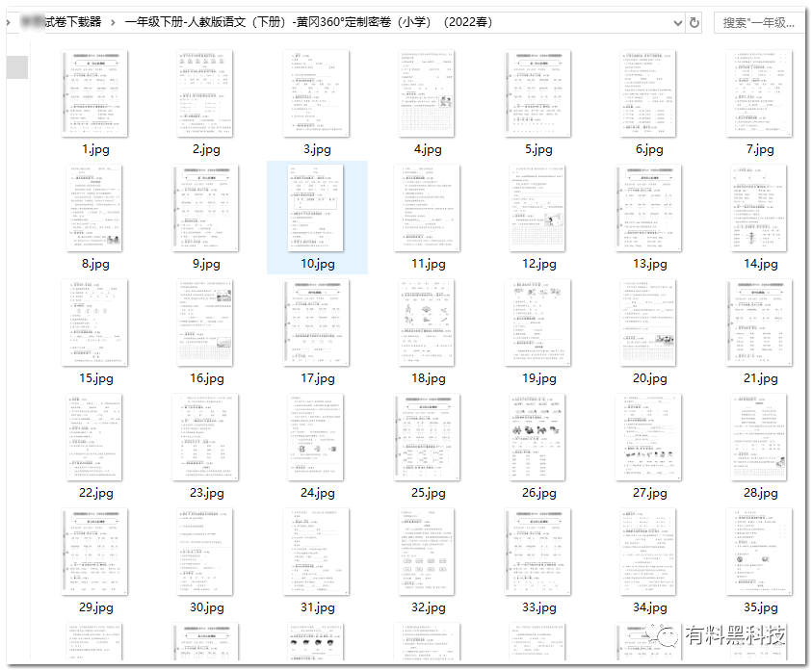The height and width of the screenshot is (671, 812).
Task: Click the file name label 18.jpg
Action: coord(429,378)
